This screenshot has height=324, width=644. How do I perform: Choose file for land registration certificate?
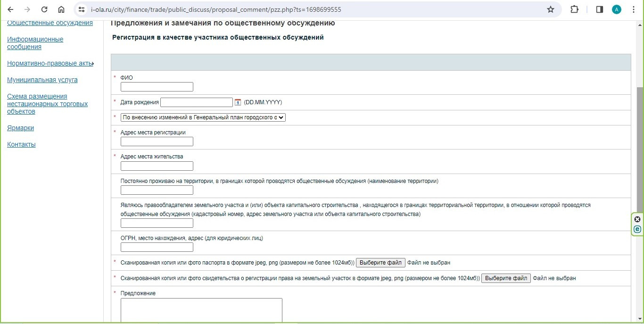[x=506, y=278]
